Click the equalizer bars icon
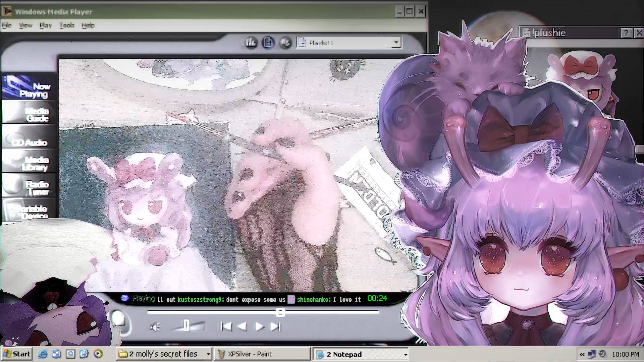The image size is (644, 362). point(251,43)
